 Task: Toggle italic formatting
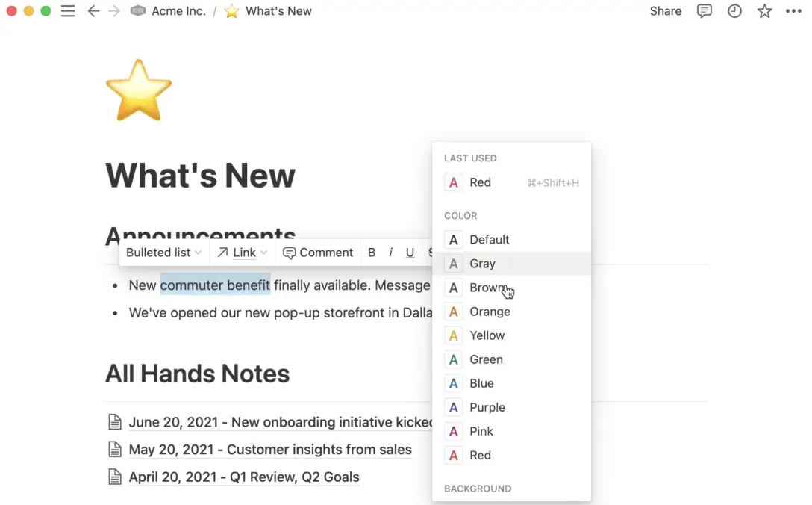coord(390,252)
